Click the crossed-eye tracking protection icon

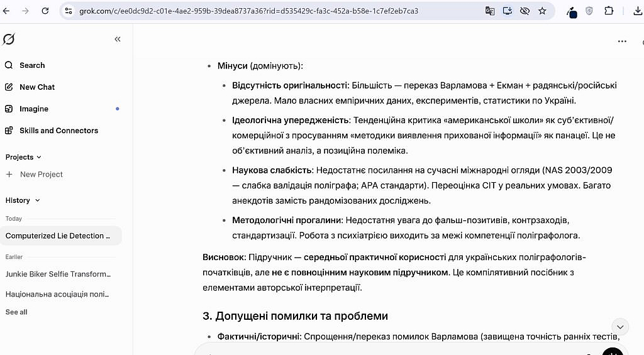pyautogui.click(x=525, y=11)
